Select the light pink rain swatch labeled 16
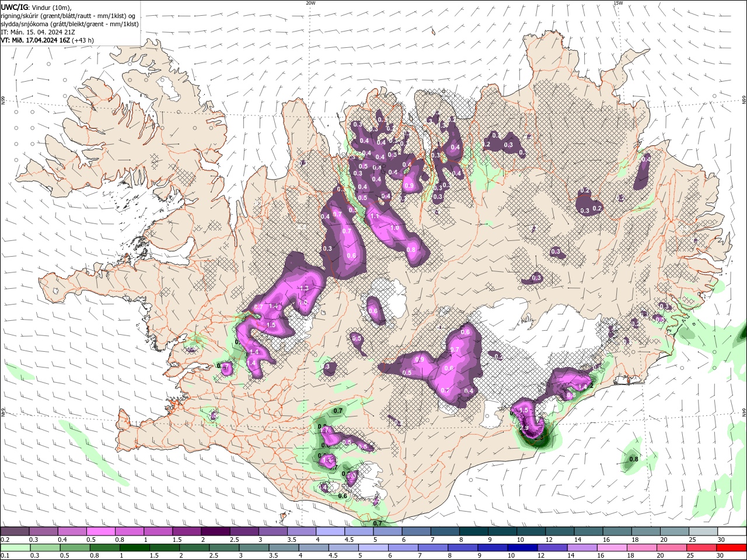The height and width of the screenshot is (560, 747). pos(611,548)
